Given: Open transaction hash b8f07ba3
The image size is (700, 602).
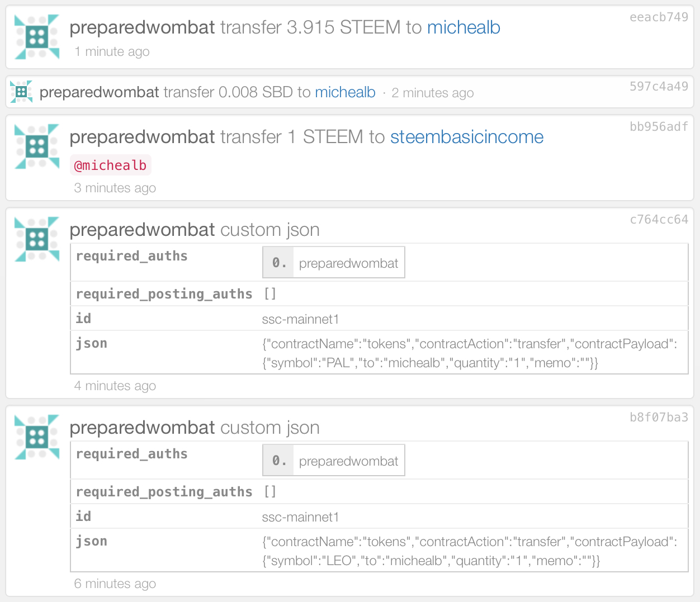Looking at the screenshot, I should 659,418.
